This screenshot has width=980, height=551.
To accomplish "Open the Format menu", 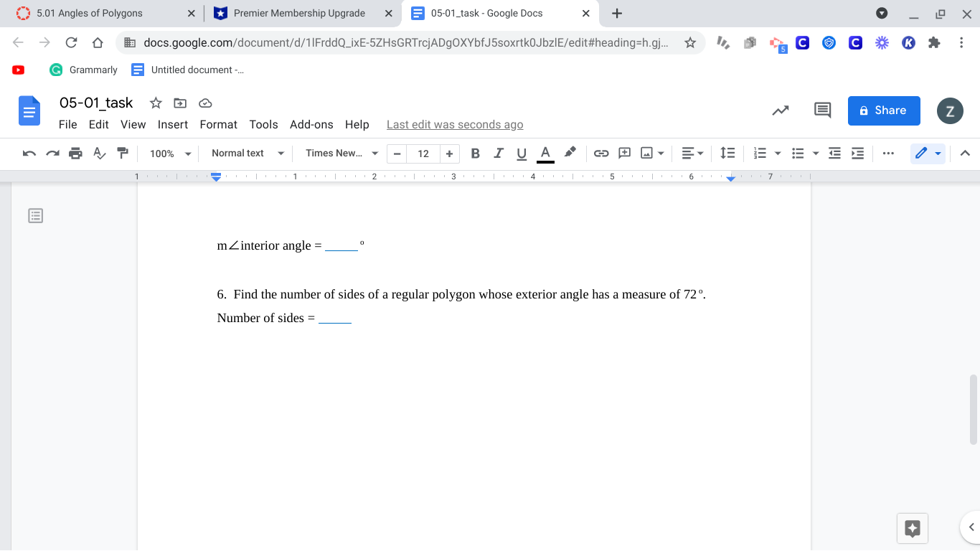I will coord(218,124).
